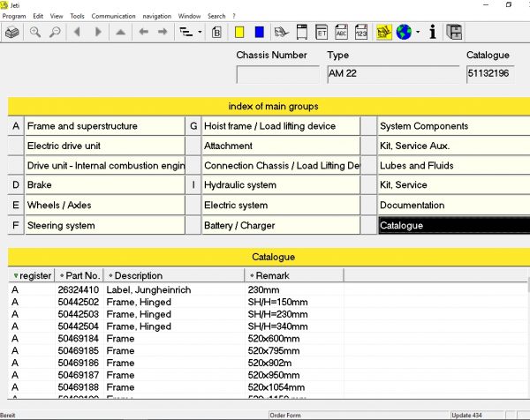Select Battery / Charger group

coord(281,226)
